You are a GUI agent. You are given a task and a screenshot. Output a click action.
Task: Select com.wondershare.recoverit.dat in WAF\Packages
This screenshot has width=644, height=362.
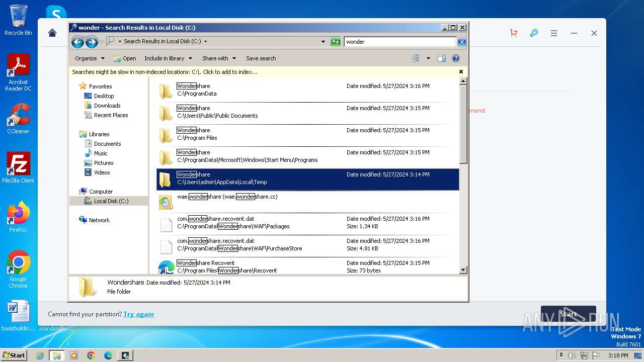point(307,223)
